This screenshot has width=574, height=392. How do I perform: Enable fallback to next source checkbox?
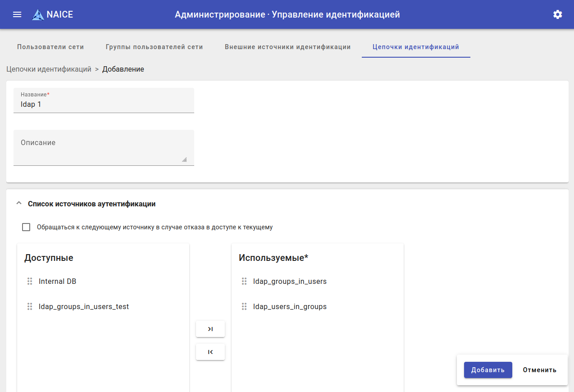pyautogui.click(x=26, y=227)
